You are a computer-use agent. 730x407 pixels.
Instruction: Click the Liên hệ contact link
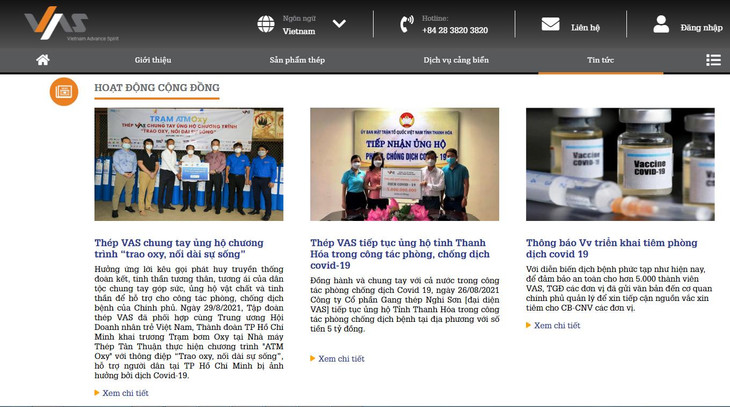click(x=586, y=28)
